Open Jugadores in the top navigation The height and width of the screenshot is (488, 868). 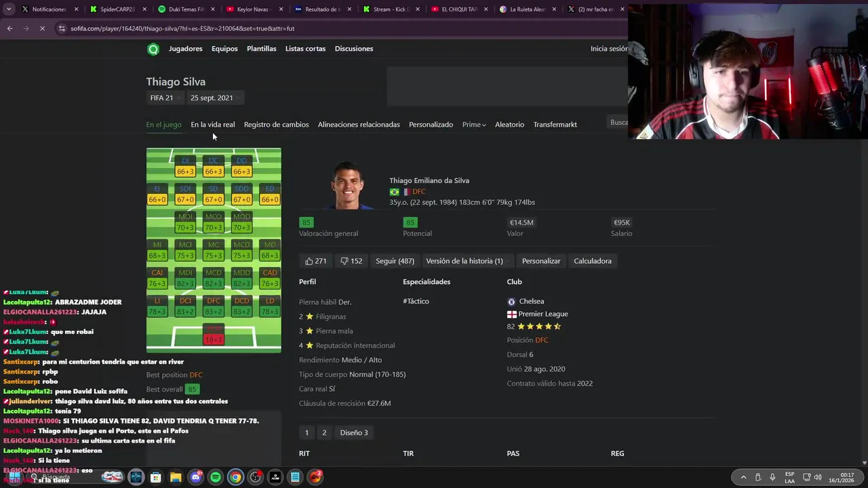[x=186, y=49]
